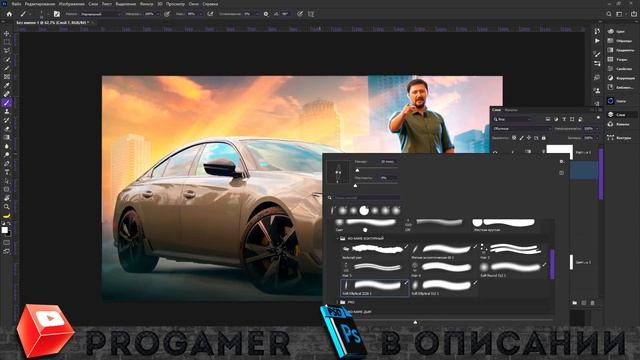Click the brush search input field

tap(367, 198)
